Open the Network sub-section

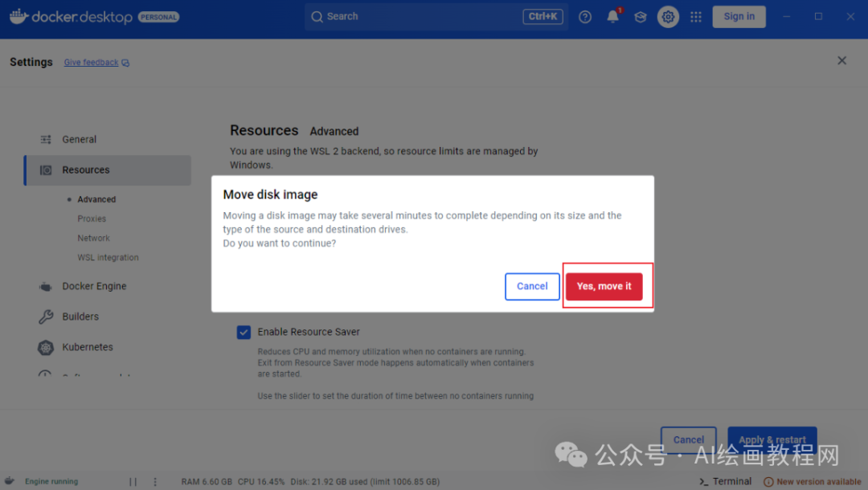pos(93,238)
